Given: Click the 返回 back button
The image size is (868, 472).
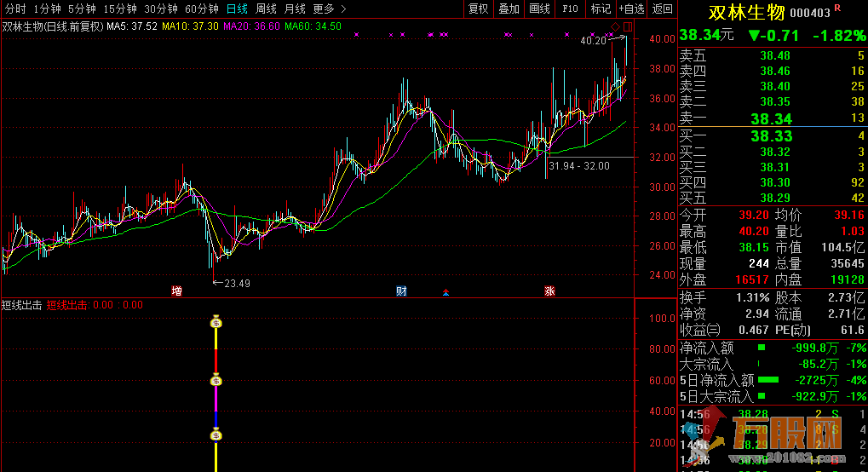Looking at the screenshot, I should [x=662, y=9].
